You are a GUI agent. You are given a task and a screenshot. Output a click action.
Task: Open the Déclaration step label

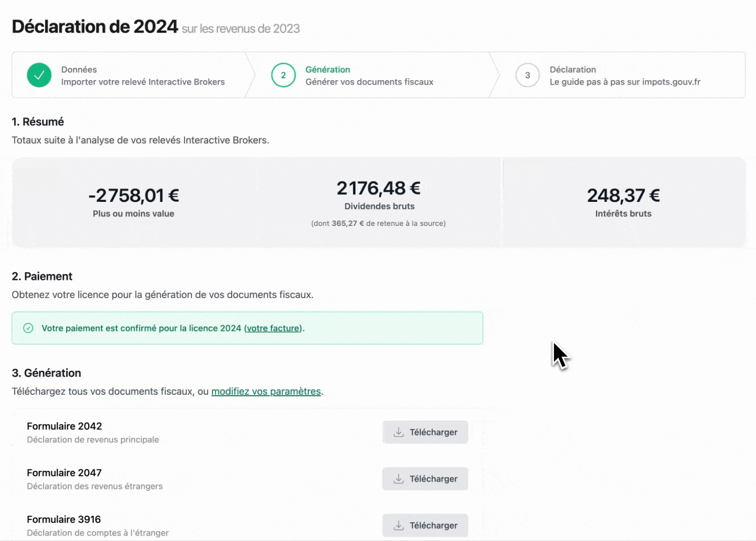tap(573, 70)
